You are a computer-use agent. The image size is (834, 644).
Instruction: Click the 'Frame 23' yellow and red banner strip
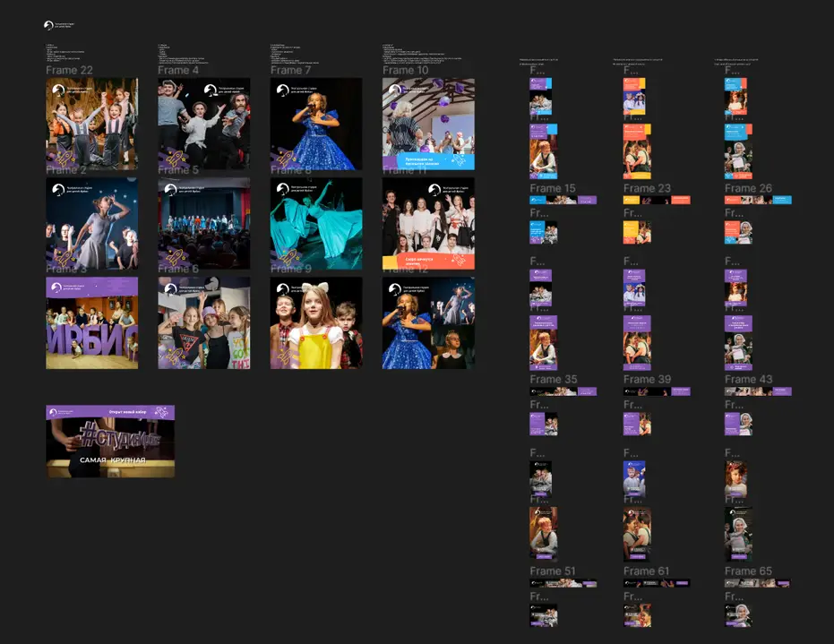(657, 200)
